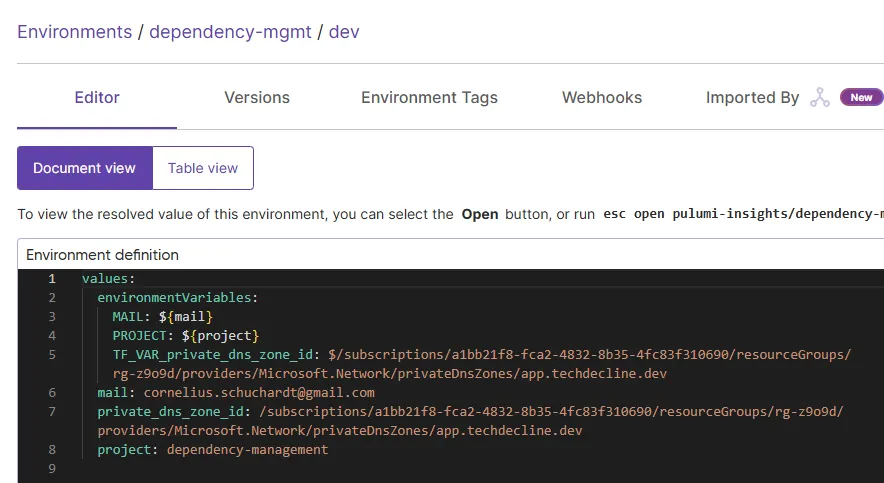The image size is (884, 483).
Task: Open the Environments breadcrumb link
Action: coord(74,32)
